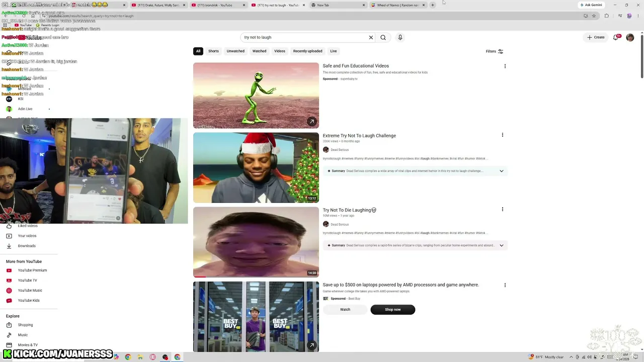Show hidden system tray icons
This screenshot has height=362, width=644.
point(572,357)
